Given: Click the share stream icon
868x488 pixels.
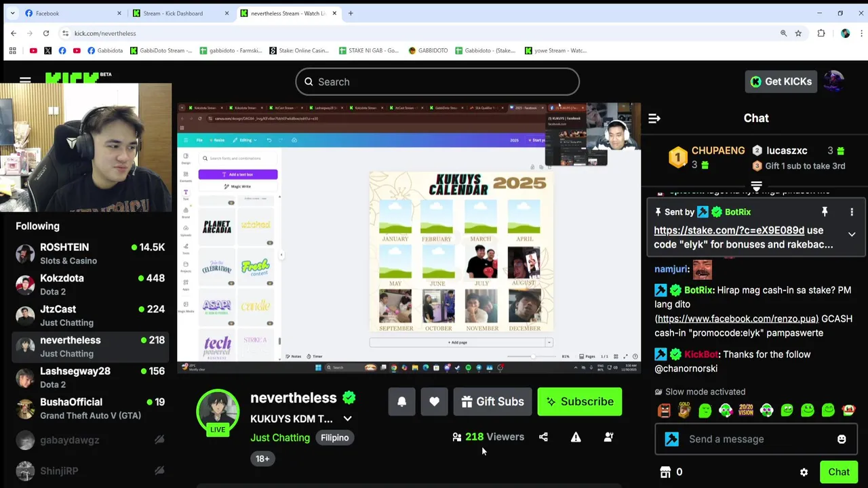Looking at the screenshot, I should click(543, 437).
